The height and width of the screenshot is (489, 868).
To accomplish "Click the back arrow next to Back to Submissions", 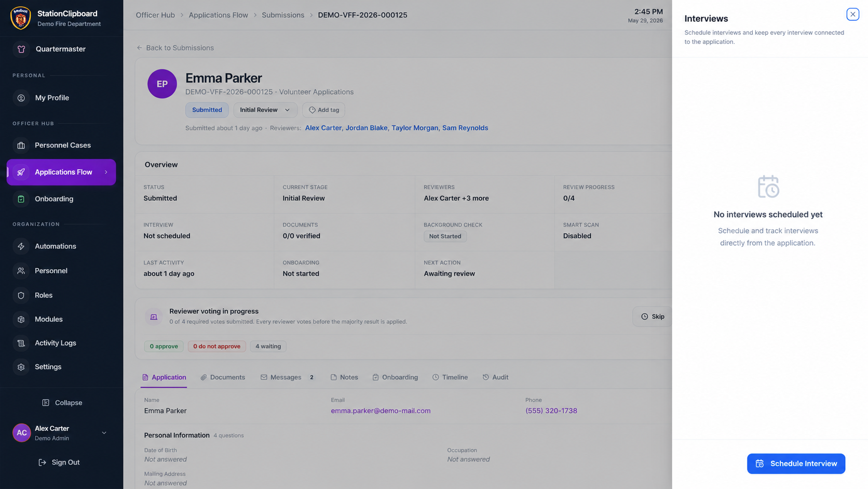I will pyautogui.click(x=139, y=48).
